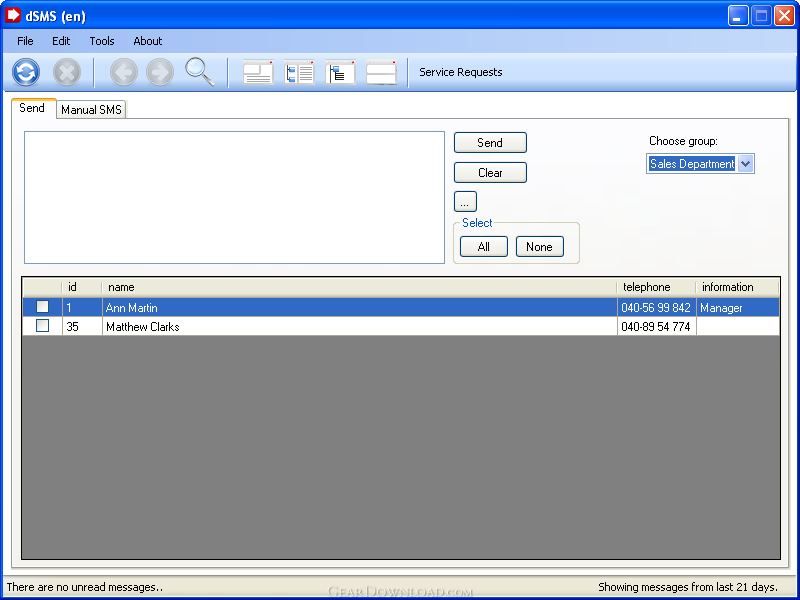800x600 pixels.
Task: Deselect recipients with None button
Action: 539,246
